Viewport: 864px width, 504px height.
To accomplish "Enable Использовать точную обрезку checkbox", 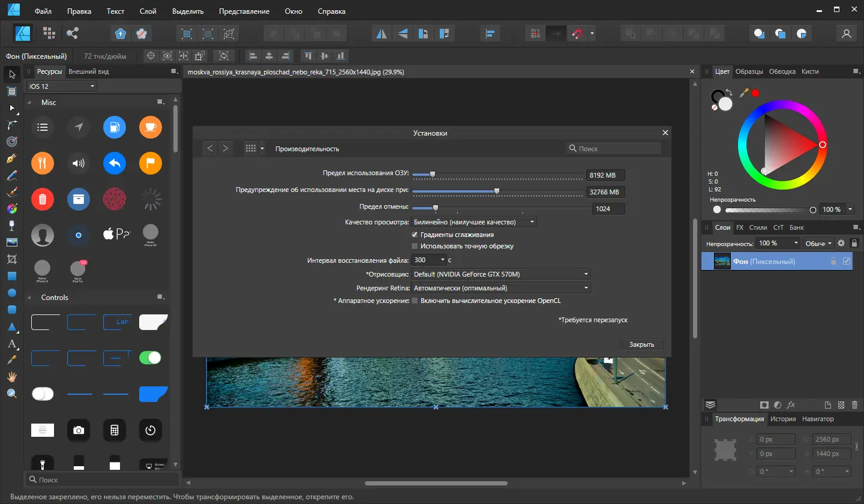I will pos(415,246).
